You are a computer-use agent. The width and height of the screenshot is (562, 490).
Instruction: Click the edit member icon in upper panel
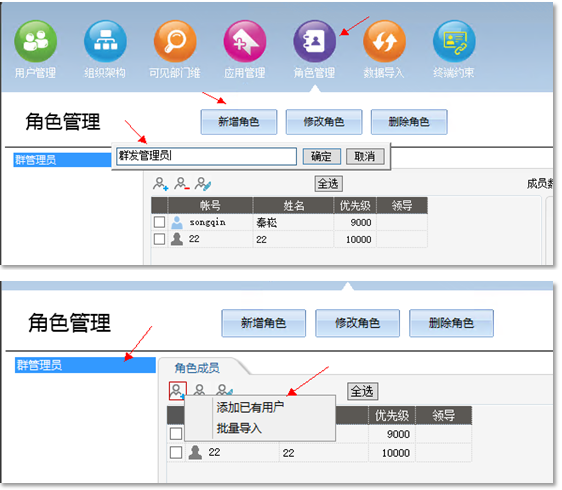coord(203,184)
